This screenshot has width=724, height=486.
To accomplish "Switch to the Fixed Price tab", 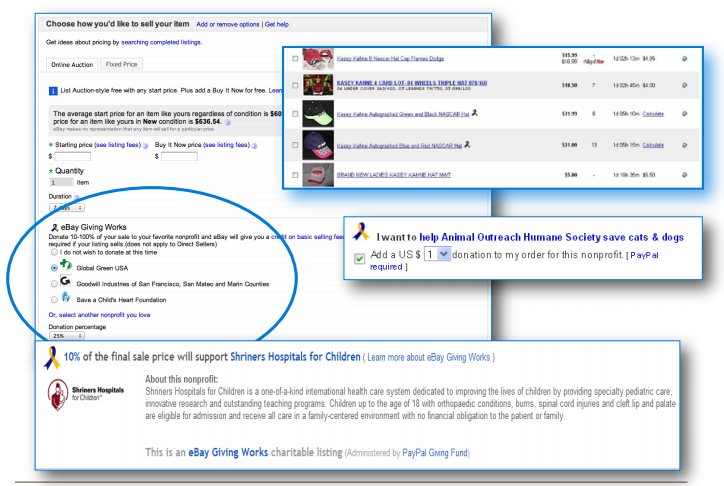I will point(121,64).
